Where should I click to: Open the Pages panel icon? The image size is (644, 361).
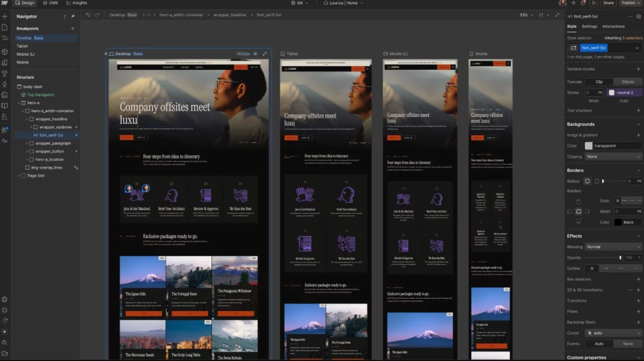[x=5, y=27]
